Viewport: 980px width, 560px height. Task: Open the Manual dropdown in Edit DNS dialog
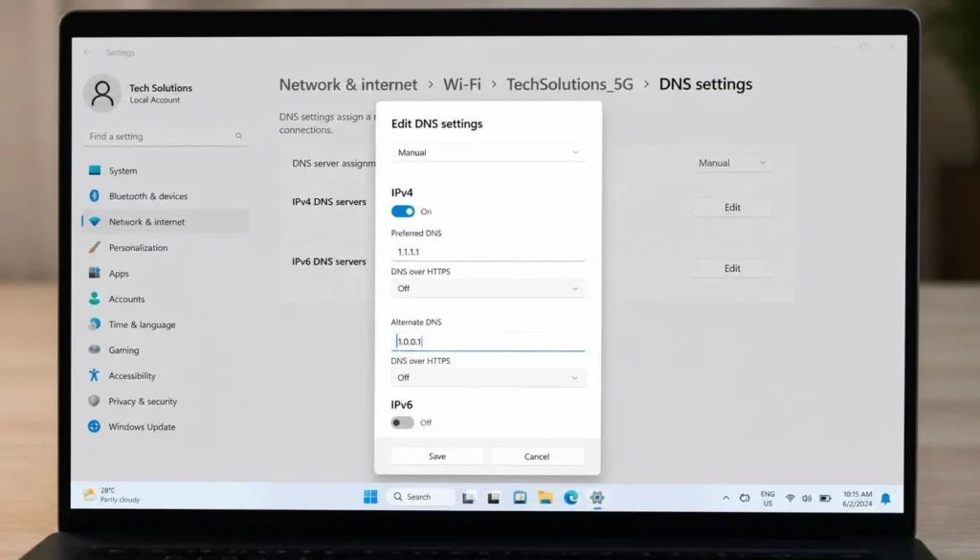pos(488,152)
